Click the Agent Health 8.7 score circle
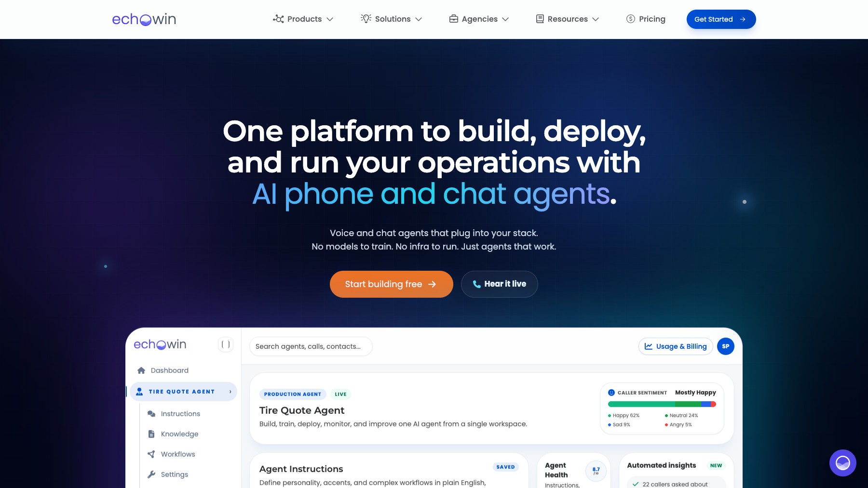The image size is (868, 488). pyautogui.click(x=596, y=471)
